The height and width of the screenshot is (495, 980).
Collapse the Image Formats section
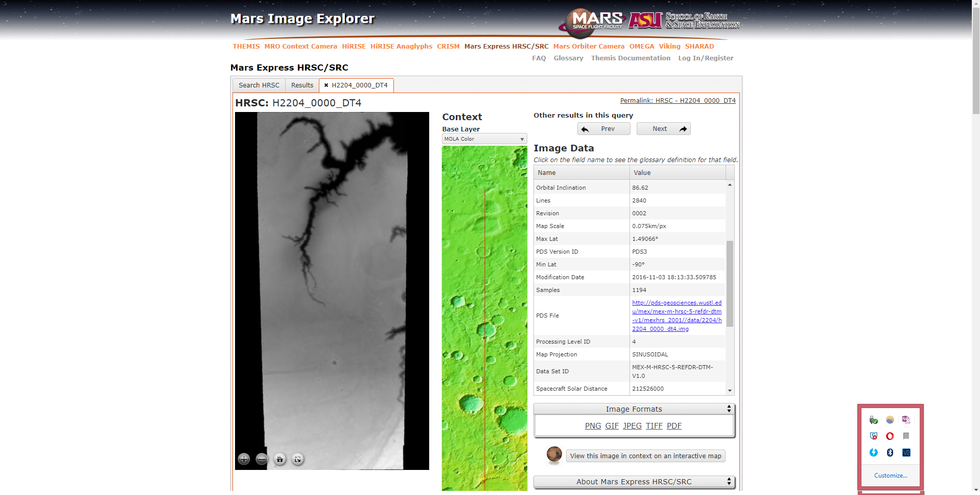coord(634,409)
